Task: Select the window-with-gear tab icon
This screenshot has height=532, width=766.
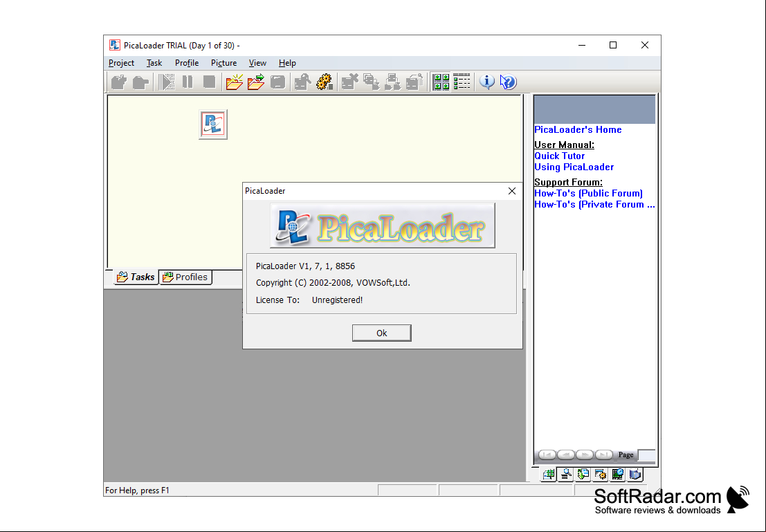Action: click(x=601, y=475)
